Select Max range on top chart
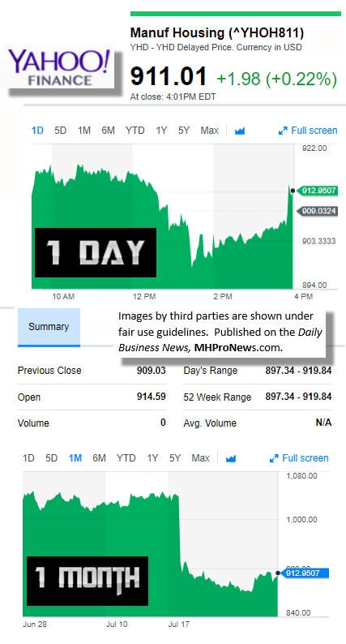This screenshot has height=644, width=346. (209, 131)
